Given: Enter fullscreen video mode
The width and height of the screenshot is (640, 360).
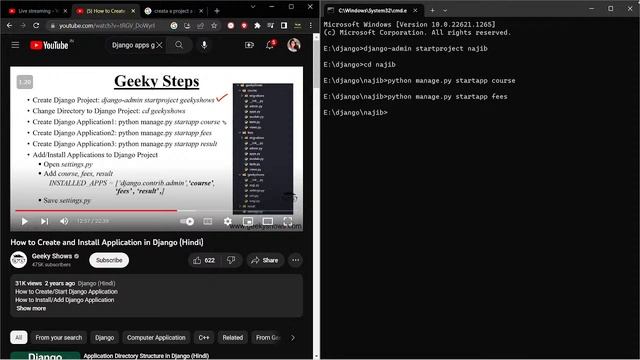Looking at the screenshot, I should pyautogui.click(x=288, y=221).
